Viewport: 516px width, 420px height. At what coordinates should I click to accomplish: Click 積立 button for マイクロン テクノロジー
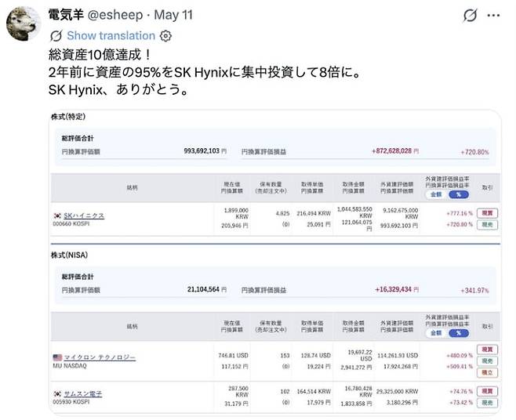point(487,372)
